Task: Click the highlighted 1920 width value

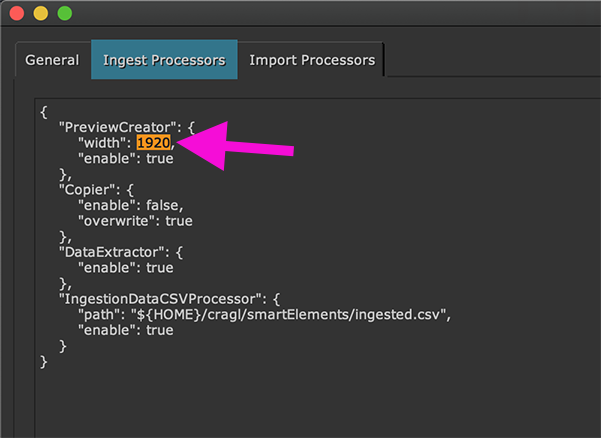Action: [154, 143]
